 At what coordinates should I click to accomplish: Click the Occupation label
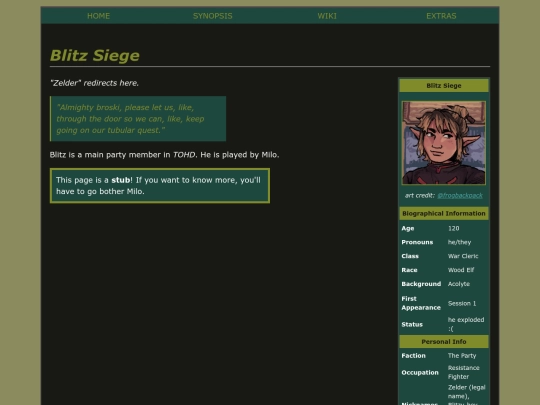click(420, 373)
